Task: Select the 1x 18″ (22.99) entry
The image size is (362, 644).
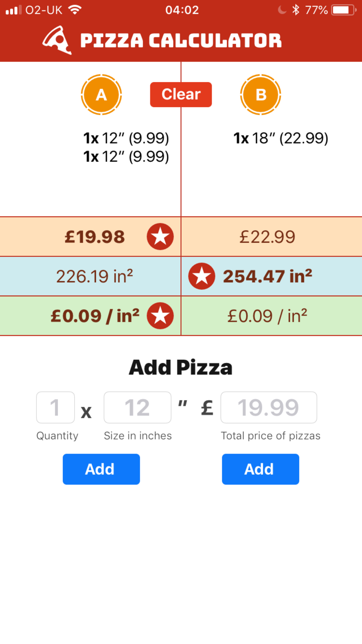Action: (x=281, y=138)
